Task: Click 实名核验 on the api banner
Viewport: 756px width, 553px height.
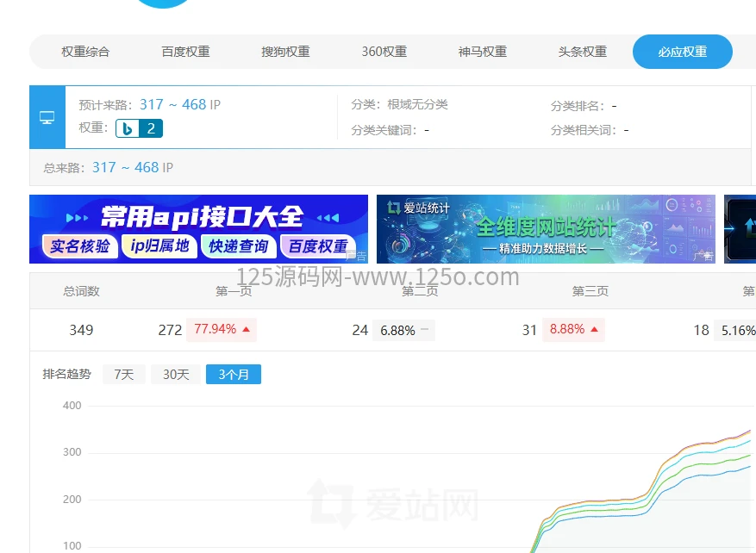Action: click(x=80, y=246)
